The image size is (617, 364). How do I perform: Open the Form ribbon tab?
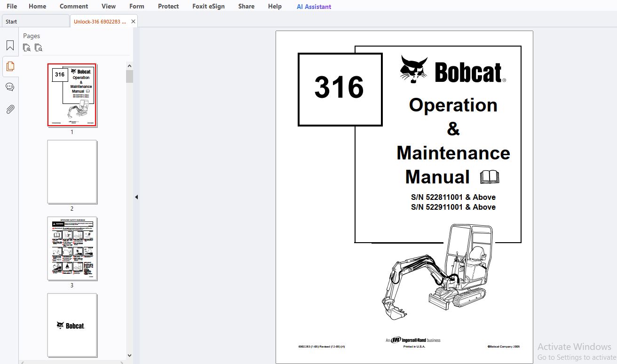[x=137, y=6]
